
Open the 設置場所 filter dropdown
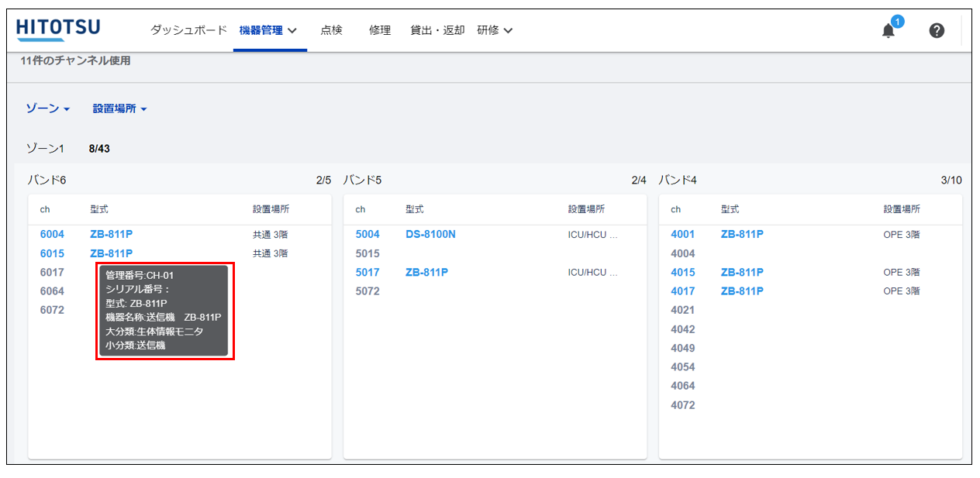click(120, 108)
